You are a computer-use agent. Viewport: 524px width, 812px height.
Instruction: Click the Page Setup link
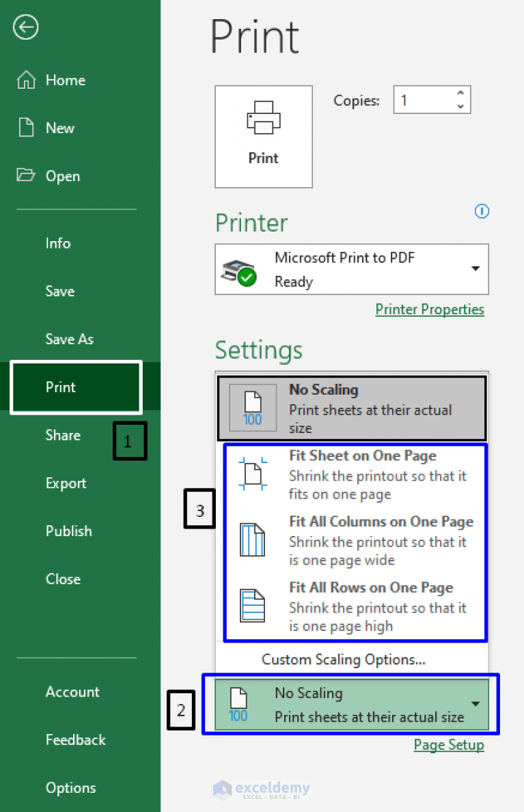coord(449,744)
